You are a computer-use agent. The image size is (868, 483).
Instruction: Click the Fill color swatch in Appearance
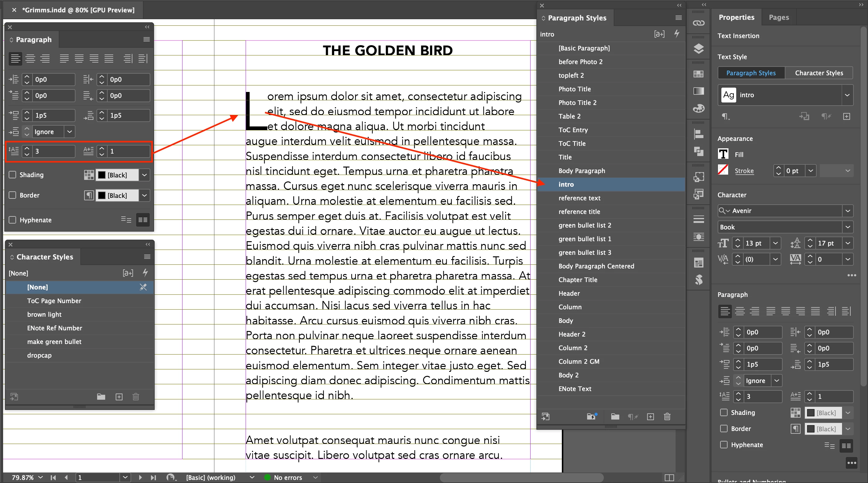[723, 154]
